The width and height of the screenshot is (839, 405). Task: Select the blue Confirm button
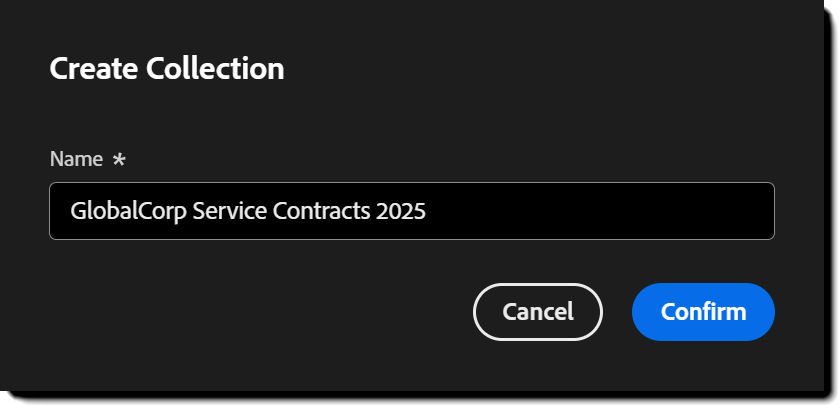tap(703, 311)
